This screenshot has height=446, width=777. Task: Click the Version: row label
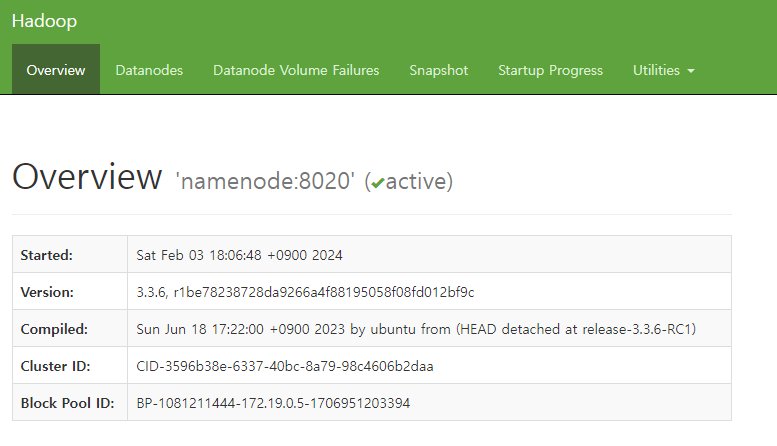point(47,292)
